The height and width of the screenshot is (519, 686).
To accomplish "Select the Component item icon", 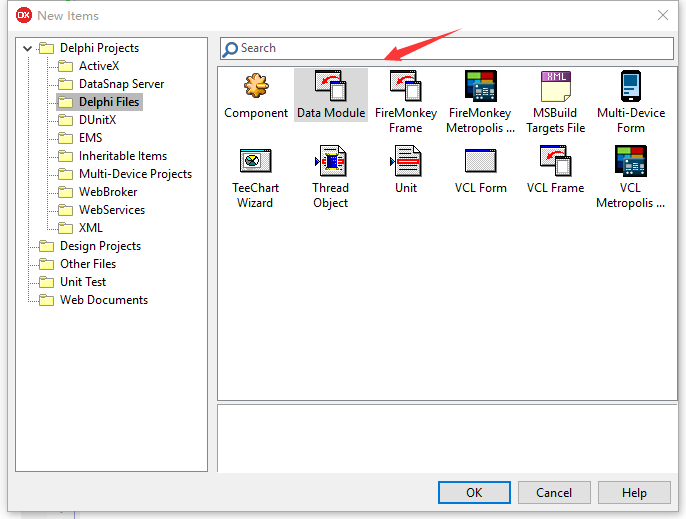I will pyautogui.click(x=256, y=85).
